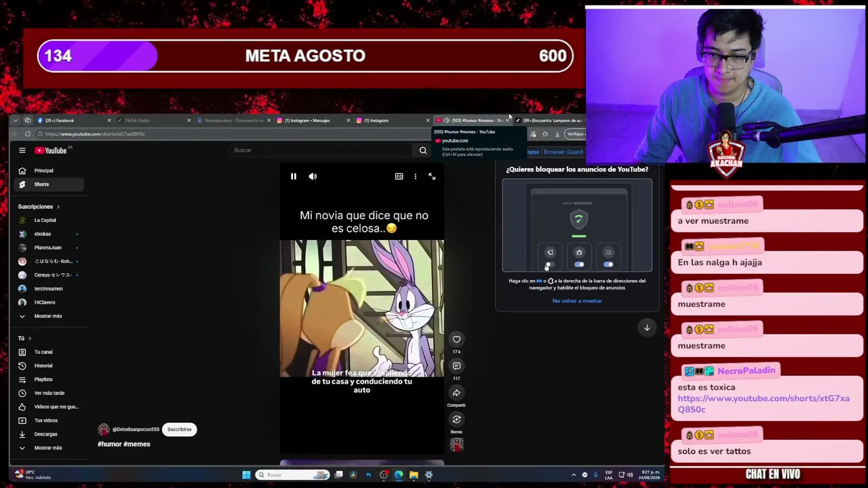Share the Short using Compartir icon
Screen dimensions: 868x488
pos(456,393)
